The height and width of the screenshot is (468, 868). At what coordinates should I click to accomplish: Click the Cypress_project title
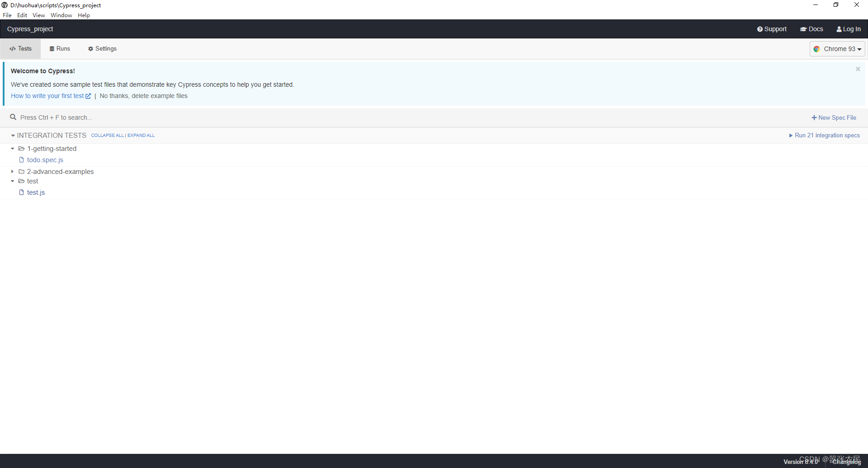[30, 29]
